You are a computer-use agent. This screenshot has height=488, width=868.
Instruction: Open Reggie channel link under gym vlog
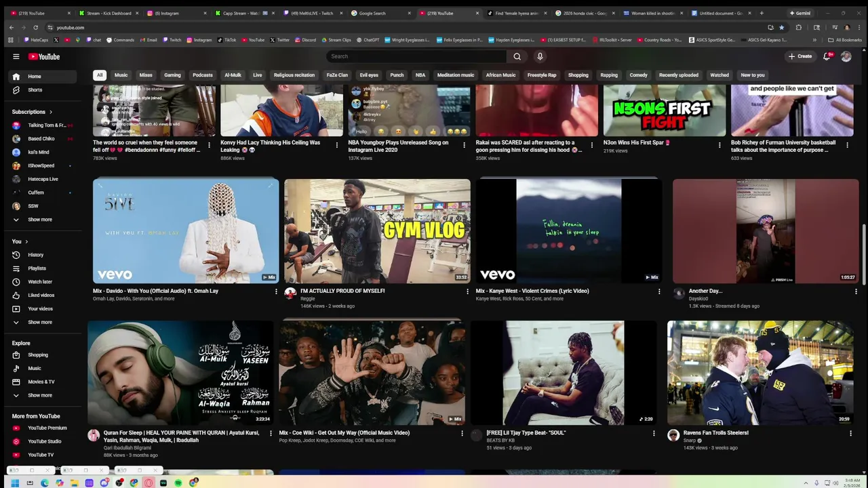click(x=308, y=298)
